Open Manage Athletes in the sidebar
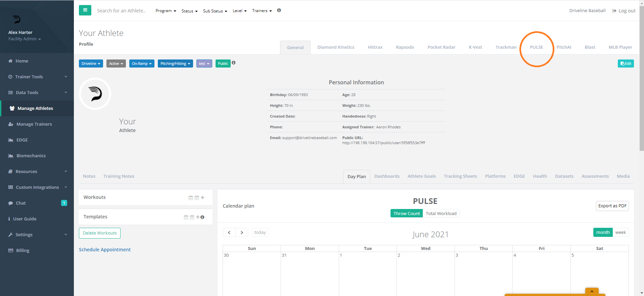Image resolution: width=644 pixels, height=296 pixels. click(x=37, y=108)
